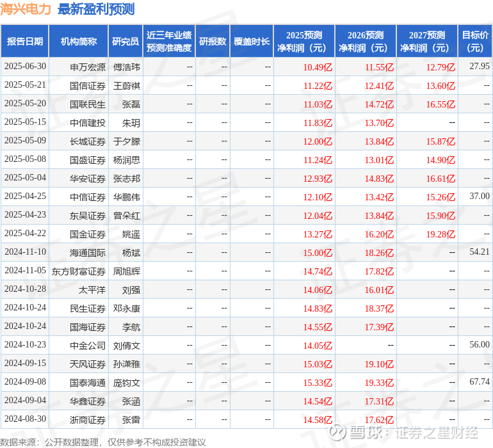493x448 pixels.
Task: Select institution 中金公司
Action: (x=88, y=345)
